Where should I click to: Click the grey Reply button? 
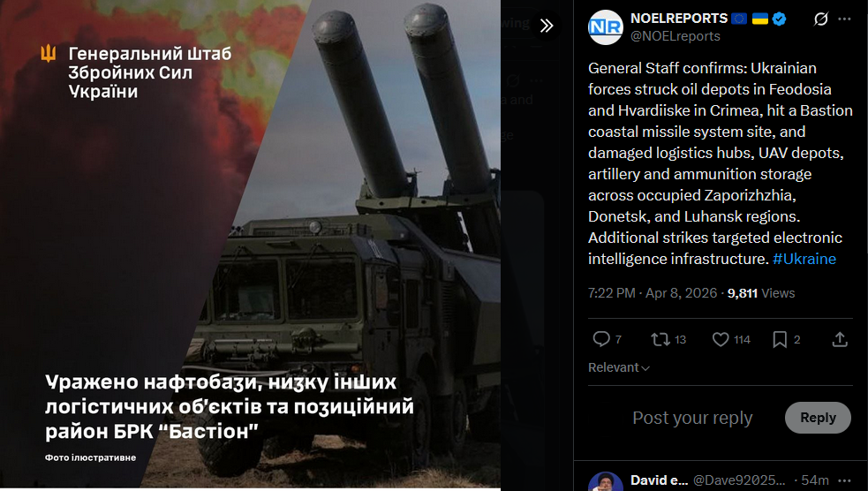tap(818, 418)
